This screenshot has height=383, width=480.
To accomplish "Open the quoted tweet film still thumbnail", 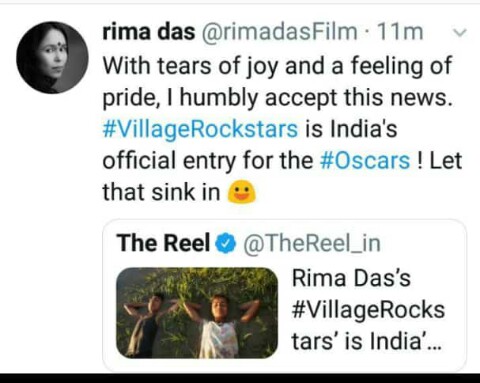I will tap(197, 313).
